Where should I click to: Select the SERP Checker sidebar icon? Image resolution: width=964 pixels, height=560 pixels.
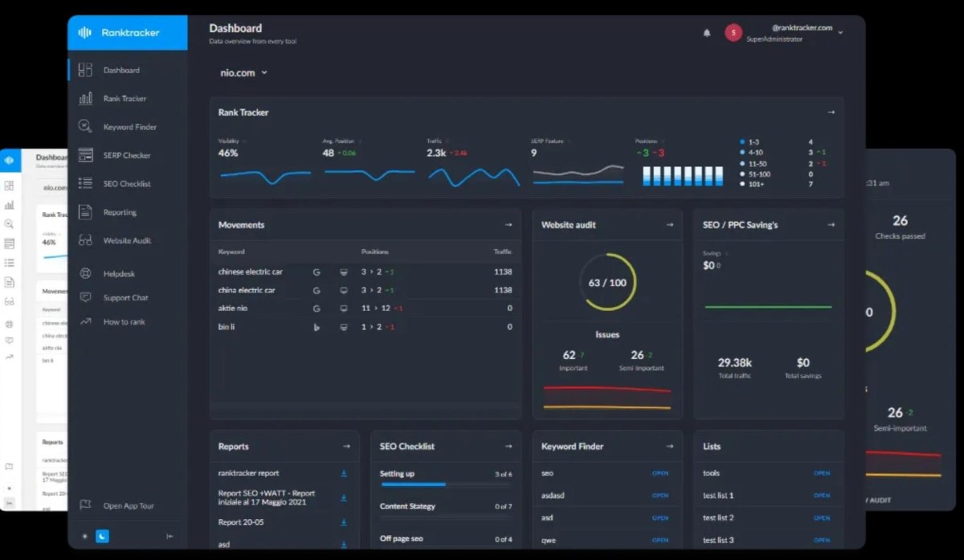pos(85,155)
